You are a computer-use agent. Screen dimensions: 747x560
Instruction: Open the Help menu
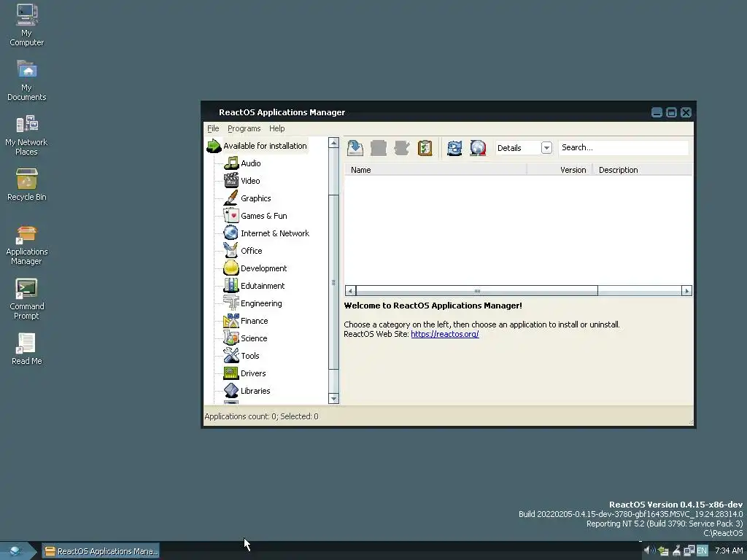[x=276, y=128]
